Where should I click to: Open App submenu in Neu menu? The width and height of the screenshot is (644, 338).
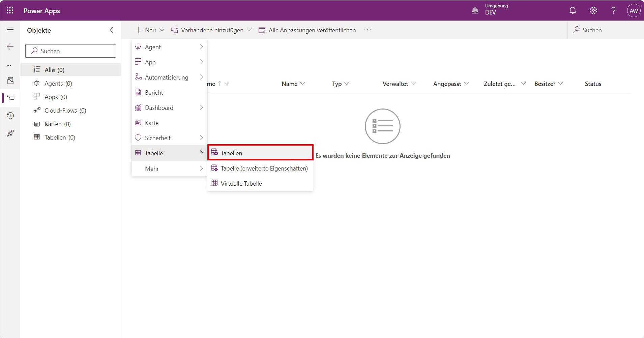point(169,62)
